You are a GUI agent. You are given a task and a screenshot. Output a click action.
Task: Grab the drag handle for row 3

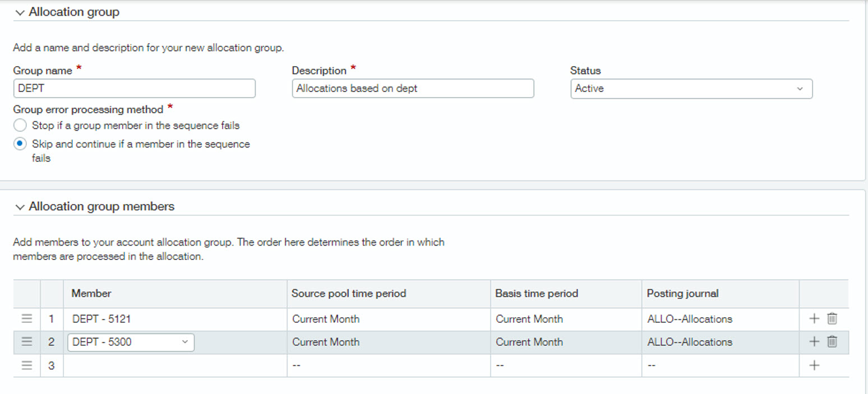(x=27, y=365)
